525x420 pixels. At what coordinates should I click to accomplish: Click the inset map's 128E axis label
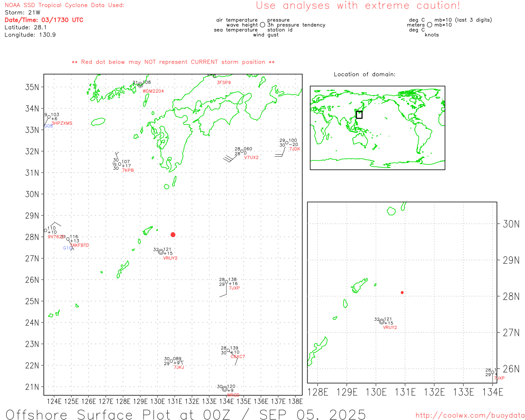coord(318,392)
